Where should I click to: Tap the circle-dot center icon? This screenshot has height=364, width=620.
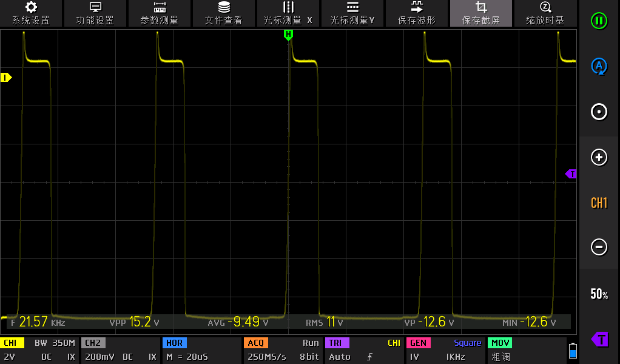coord(599,112)
